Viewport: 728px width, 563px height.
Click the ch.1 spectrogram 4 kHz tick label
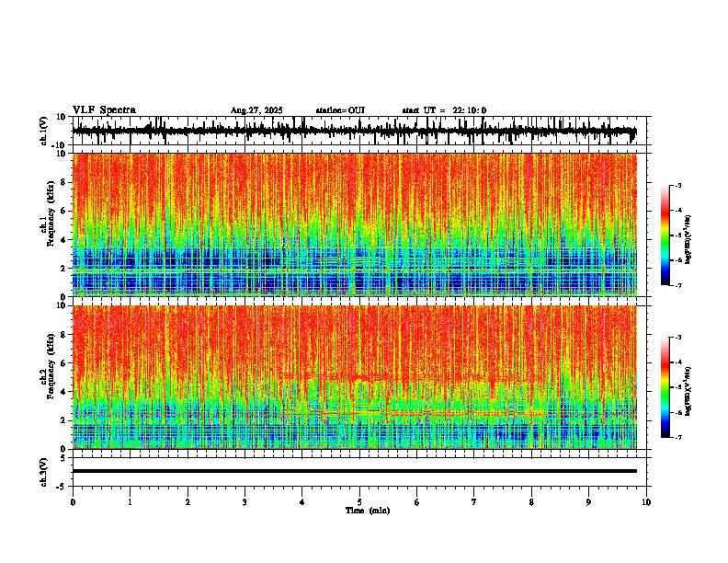point(64,240)
